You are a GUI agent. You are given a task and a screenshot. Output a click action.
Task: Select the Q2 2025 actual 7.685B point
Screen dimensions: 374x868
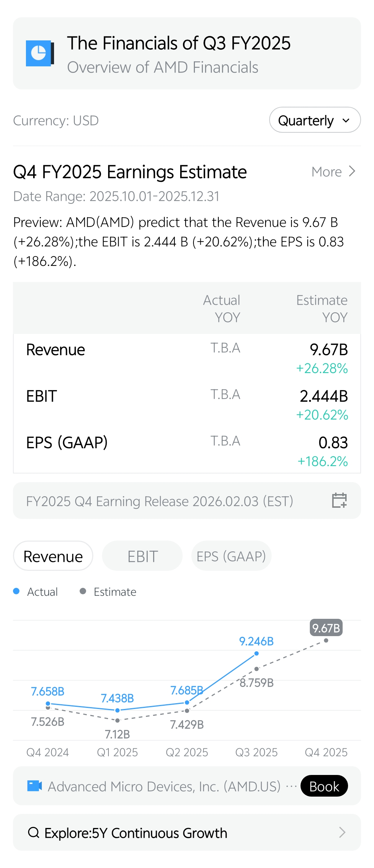[187, 702]
